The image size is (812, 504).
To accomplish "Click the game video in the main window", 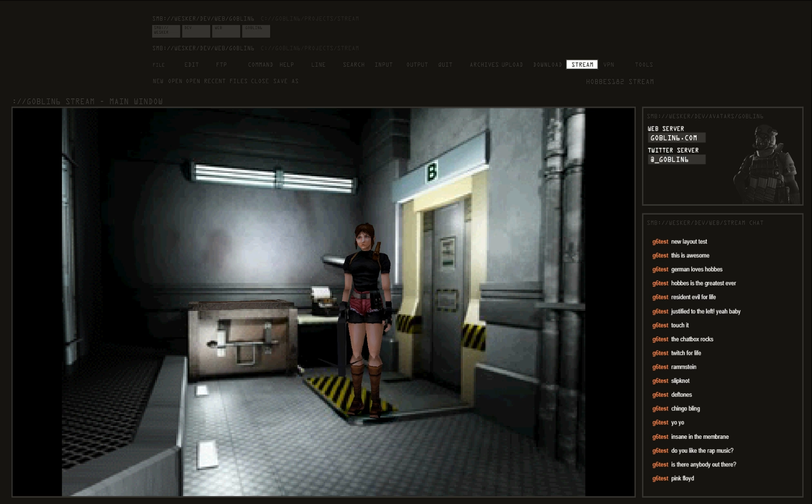I will pos(324,302).
